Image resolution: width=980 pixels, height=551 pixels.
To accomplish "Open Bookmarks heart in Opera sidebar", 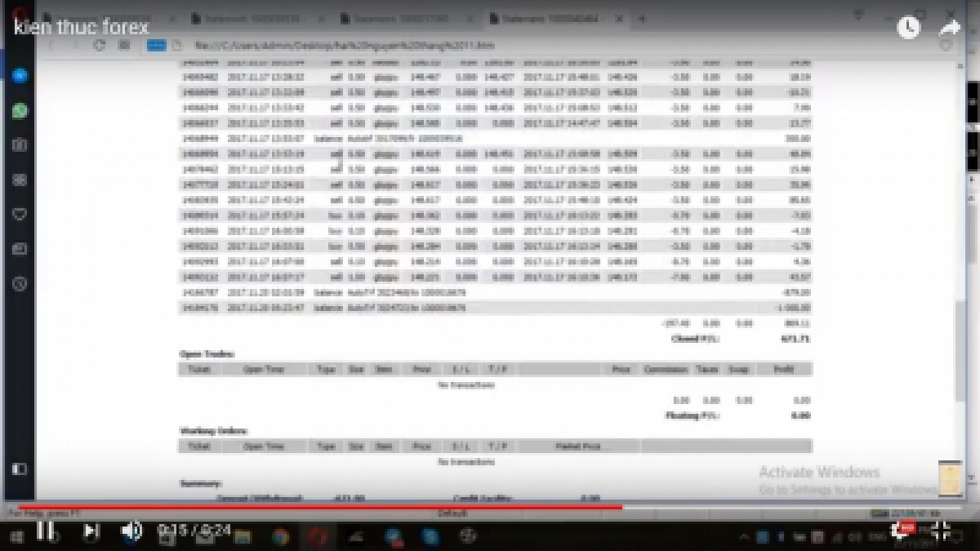I will [20, 215].
